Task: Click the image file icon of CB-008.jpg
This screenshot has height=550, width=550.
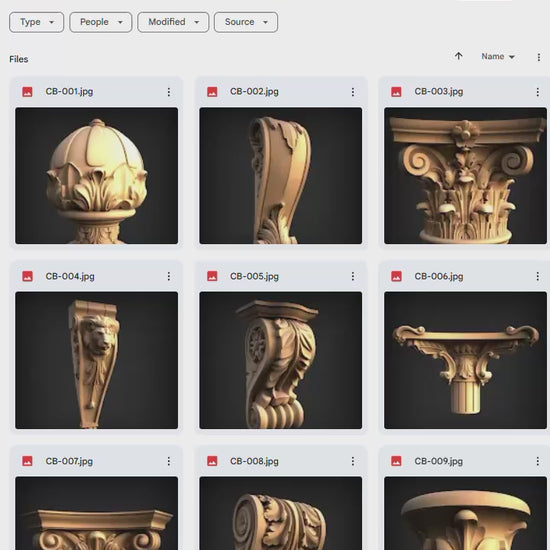Action: coord(212,461)
